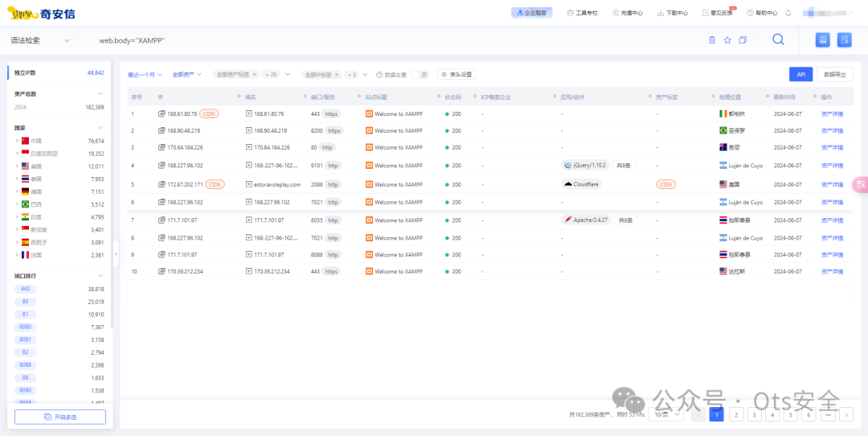Click the Apache/2.4.27 component tag
Screen dimensions: 868x436
[x=586, y=220]
